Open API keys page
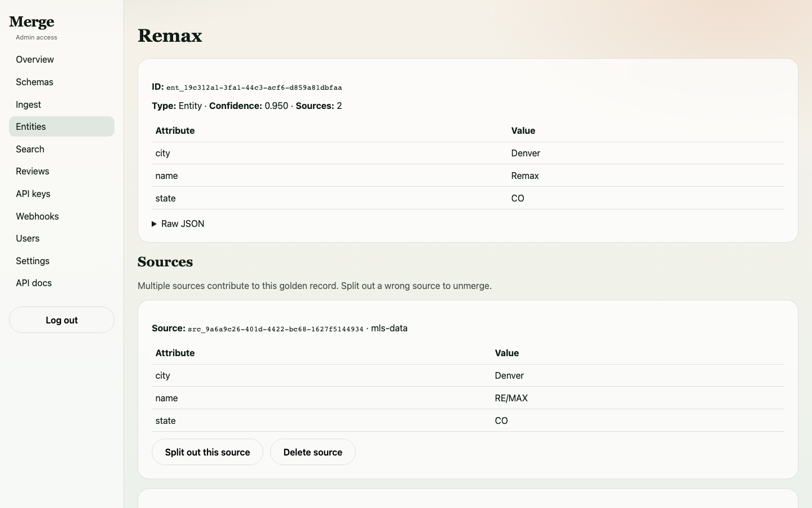This screenshot has height=508, width=812. [61, 194]
